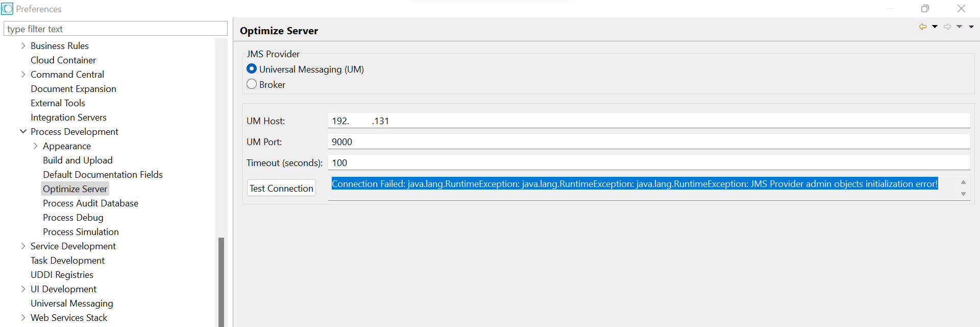Collapse the Process Development node
This screenshot has width=980, height=327.
click(23, 131)
